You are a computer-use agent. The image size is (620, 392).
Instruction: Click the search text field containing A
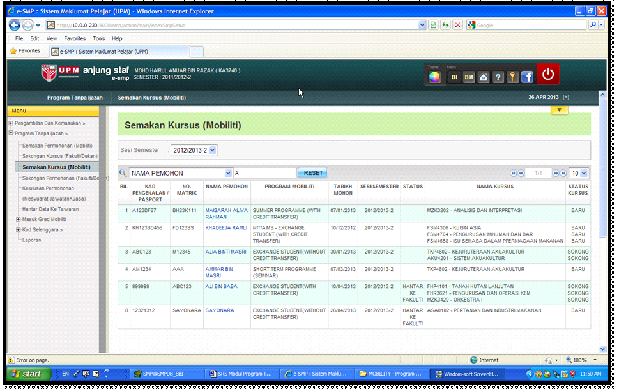click(x=265, y=173)
